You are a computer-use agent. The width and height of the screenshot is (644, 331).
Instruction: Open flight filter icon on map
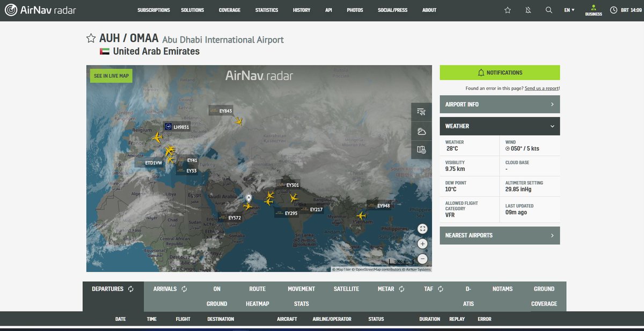pos(421,112)
